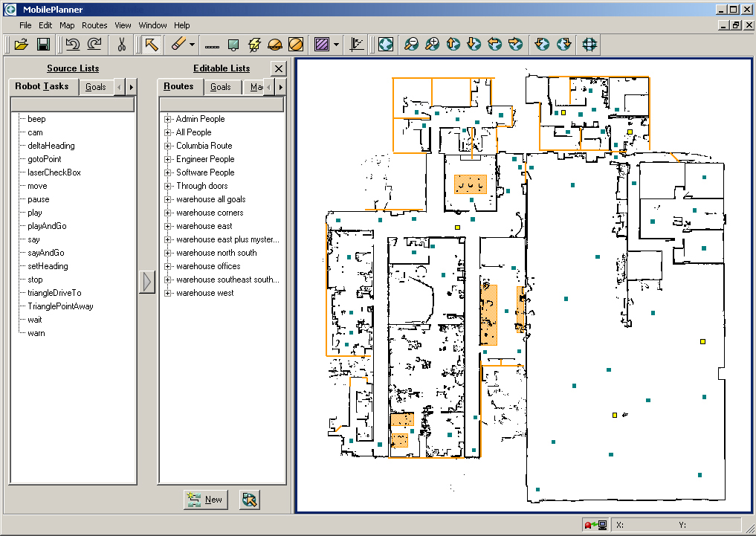756x536 pixels.
Task: Select the purple hatched area tool
Action: [322, 45]
